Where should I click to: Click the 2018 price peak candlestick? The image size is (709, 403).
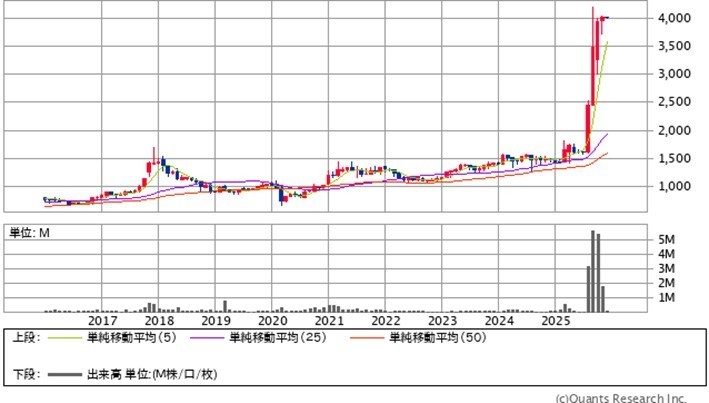[154, 158]
